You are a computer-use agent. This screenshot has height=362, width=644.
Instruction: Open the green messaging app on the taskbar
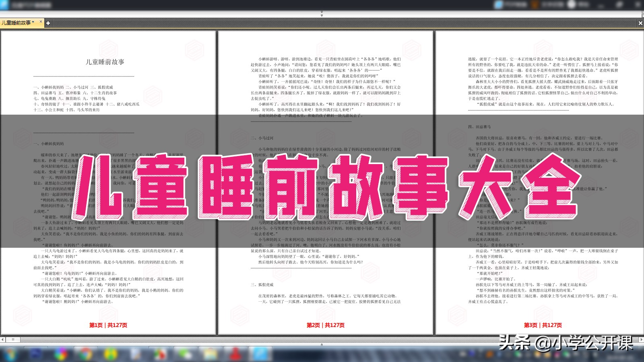(x=184, y=354)
